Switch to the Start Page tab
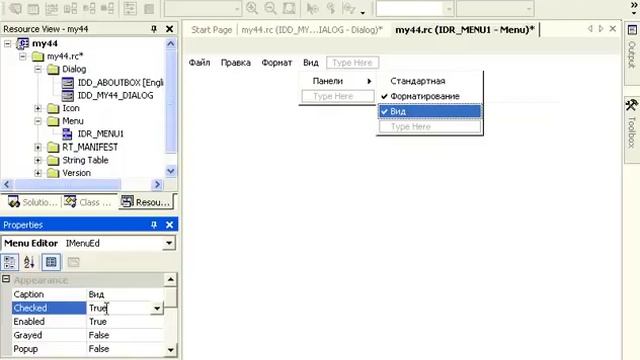This screenshot has width=640, height=360. pos(211,30)
